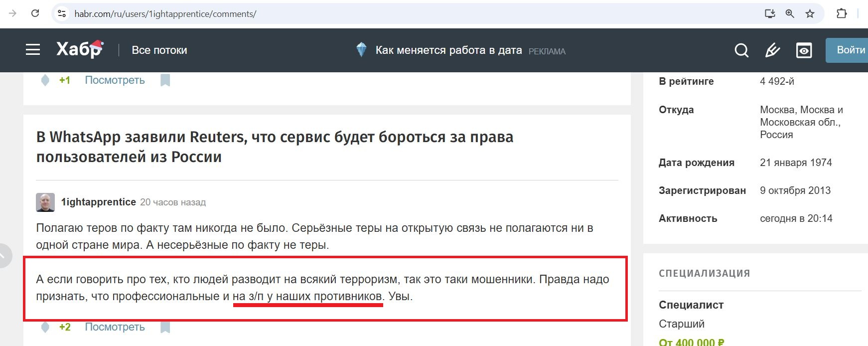Go forward with browser arrow button
Viewport: 868px width, 346px height.
(12, 13)
